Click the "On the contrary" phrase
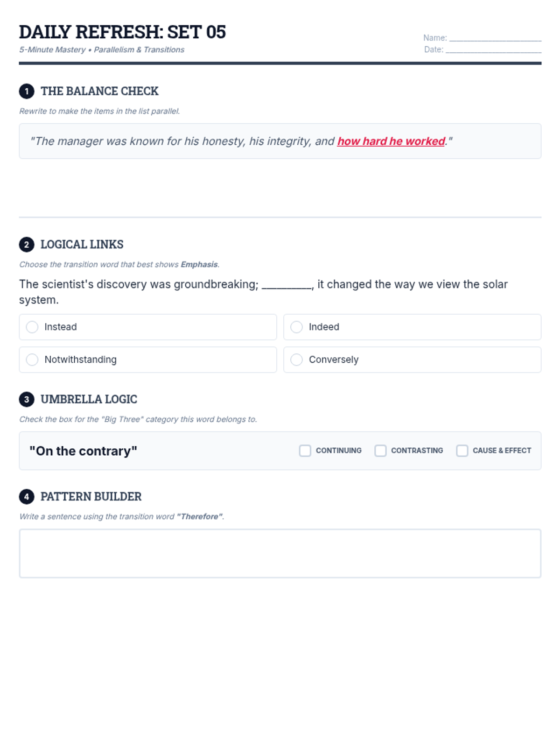560x747 pixels. (x=83, y=451)
